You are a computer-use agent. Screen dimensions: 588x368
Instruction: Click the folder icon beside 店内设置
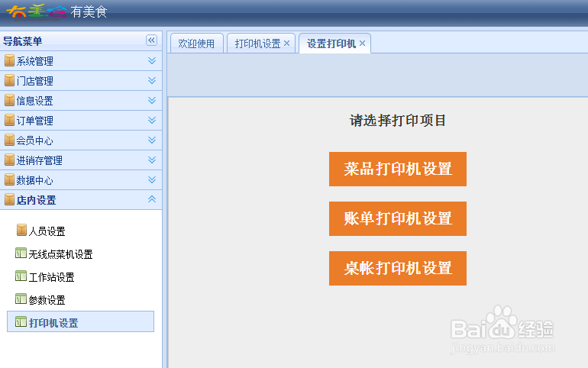pyautogui.click(x=9, y=199)
